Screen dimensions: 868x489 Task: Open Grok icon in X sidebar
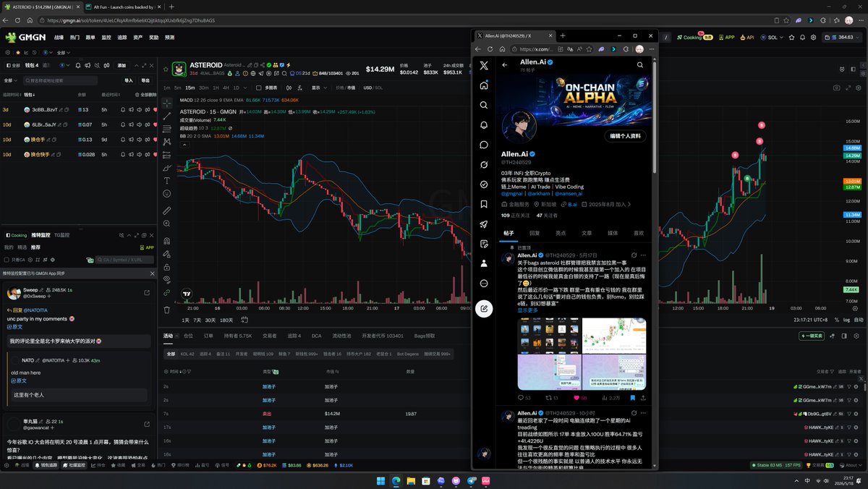point(484,165)
